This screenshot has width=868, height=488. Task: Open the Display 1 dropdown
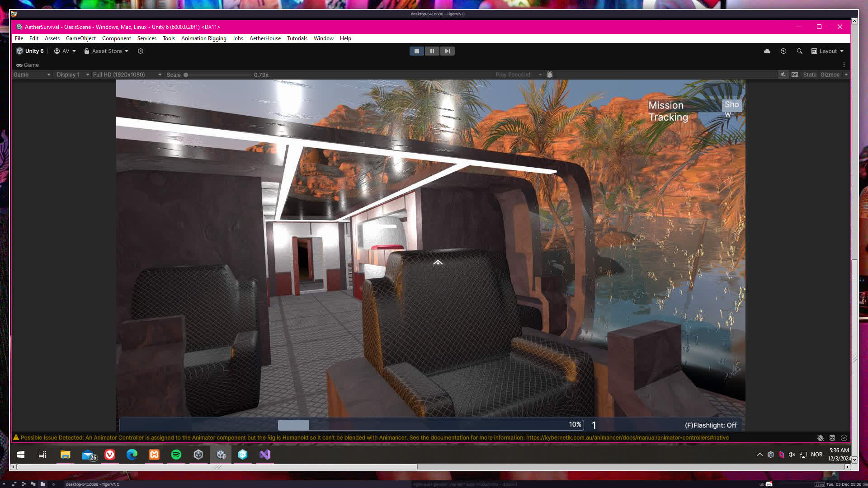click(72, 75)
